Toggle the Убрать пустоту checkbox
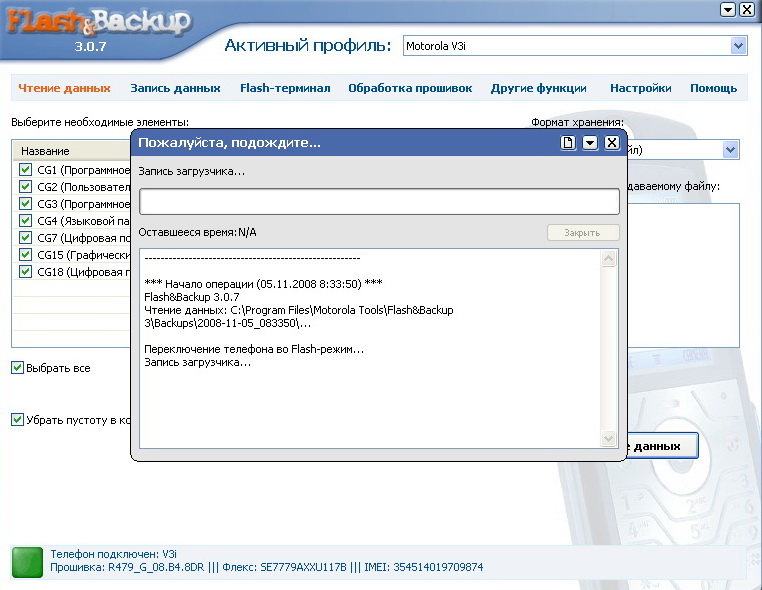Screen dimensions: 762x590 tap(17, 419)
